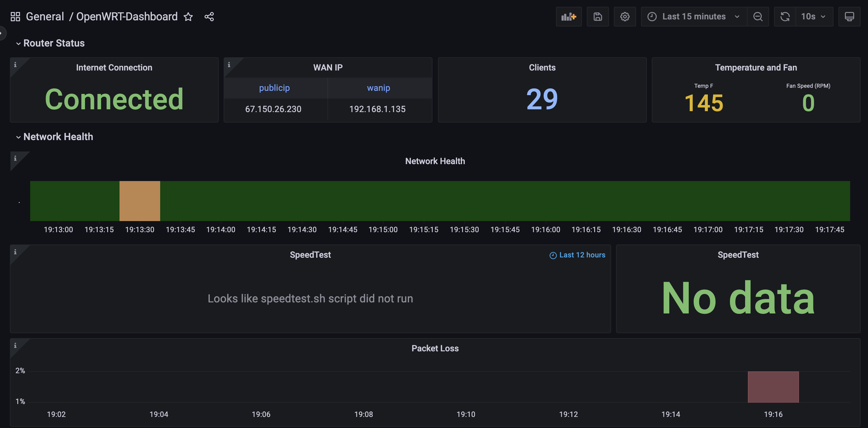Refresh the dashboard now
Image resolution: width=868 pixels, height=428 pixels.
coord(785,17)
